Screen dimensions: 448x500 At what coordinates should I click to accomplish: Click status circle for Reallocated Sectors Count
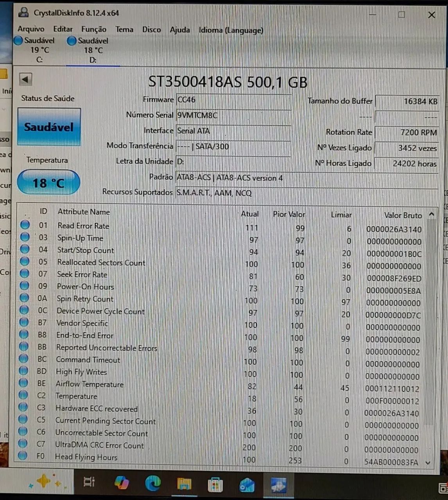(25, 261)
